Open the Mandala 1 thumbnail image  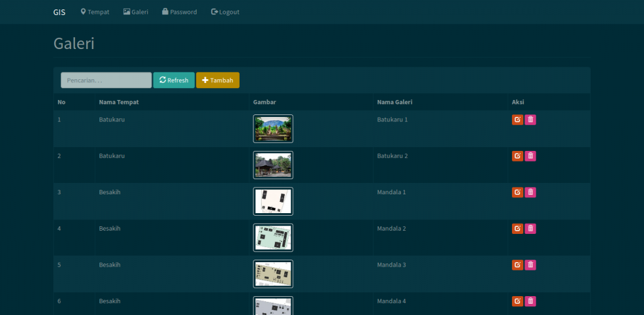[x=273, y=201]
